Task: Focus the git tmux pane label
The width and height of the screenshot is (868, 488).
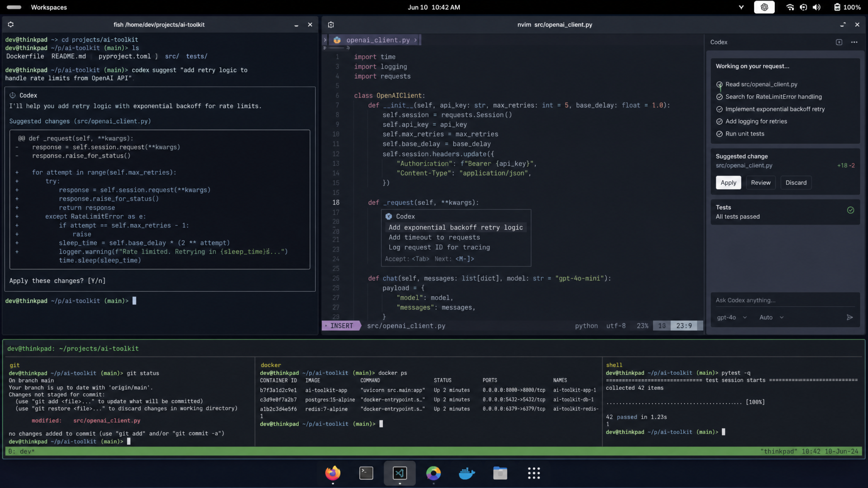Action: (14, 365)
